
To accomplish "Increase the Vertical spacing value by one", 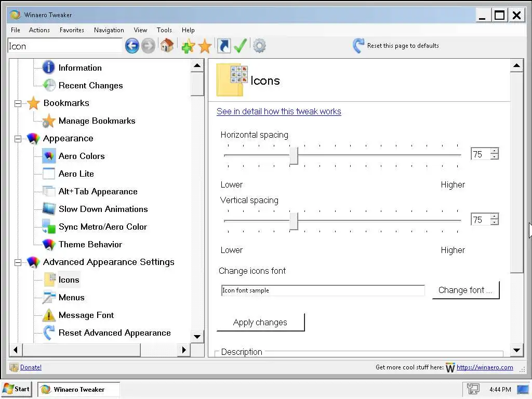I will point(495,217).
